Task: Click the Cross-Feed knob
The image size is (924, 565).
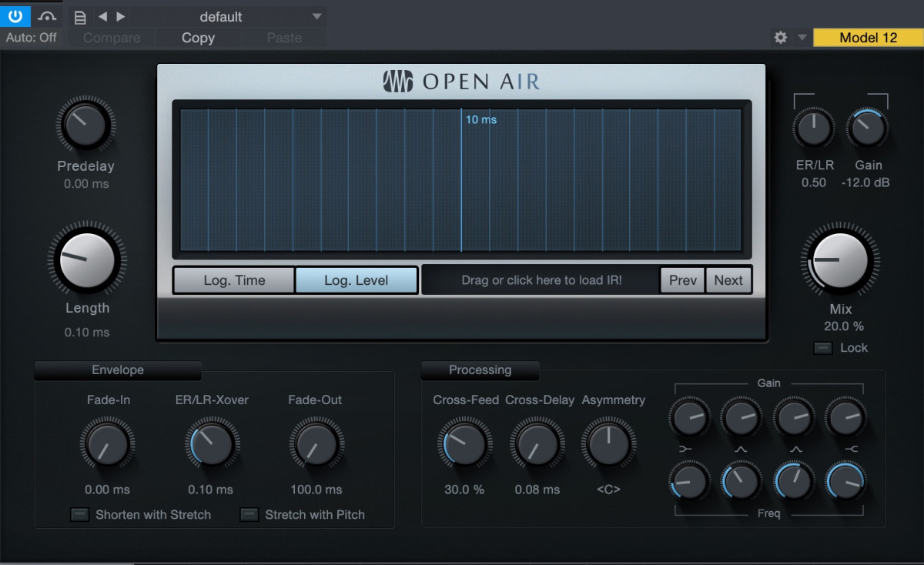Action: (464, 444)
